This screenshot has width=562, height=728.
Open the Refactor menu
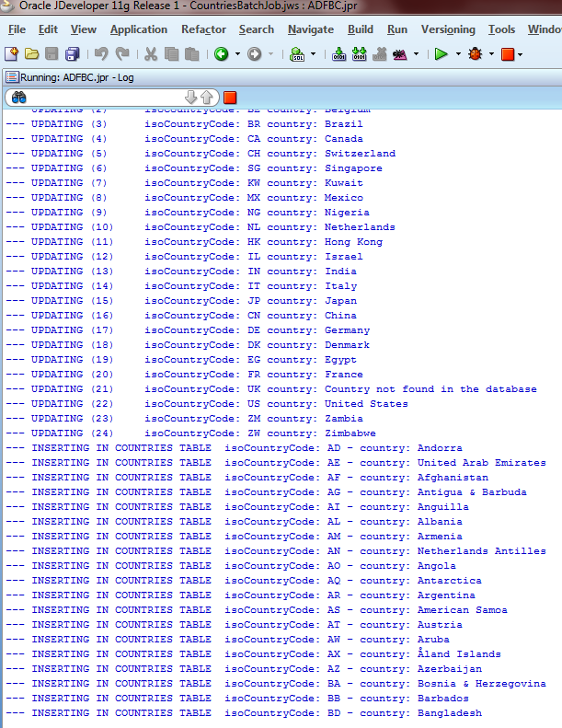point(203,29)
